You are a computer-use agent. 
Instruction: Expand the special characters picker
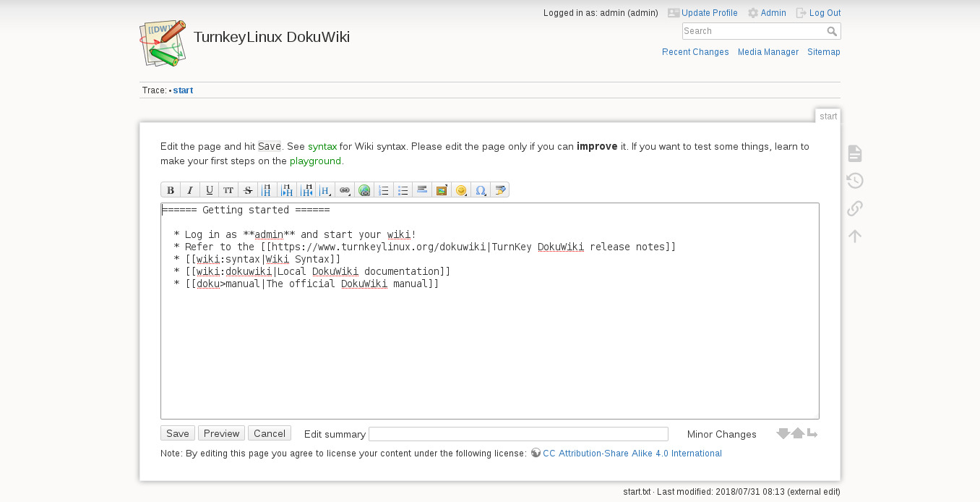(x=481, y=190)
